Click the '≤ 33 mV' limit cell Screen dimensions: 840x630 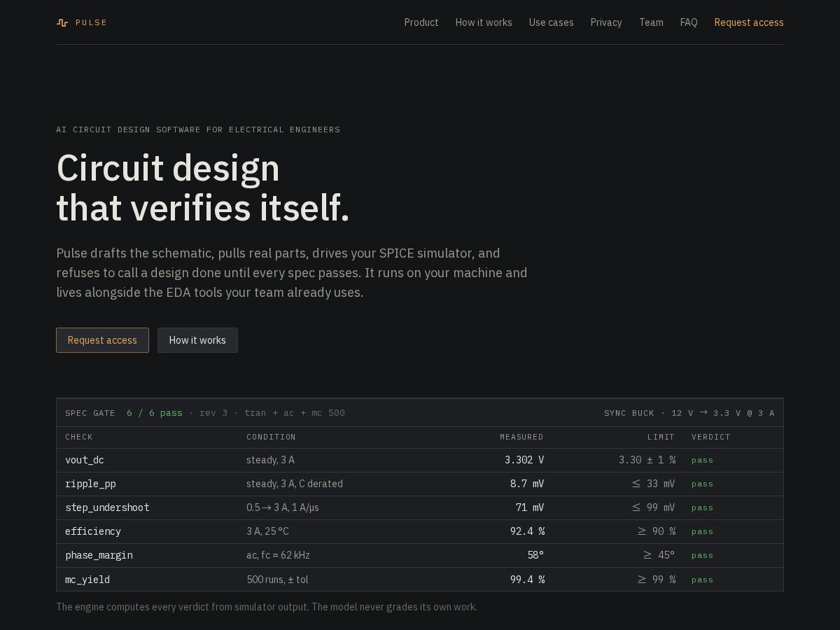654,484
